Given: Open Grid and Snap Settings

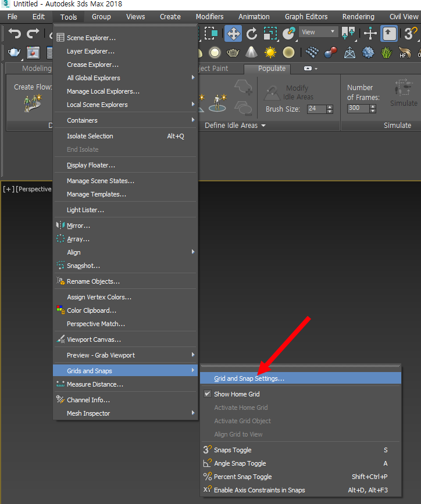Looking at the screenshot, I should [301, 378].
